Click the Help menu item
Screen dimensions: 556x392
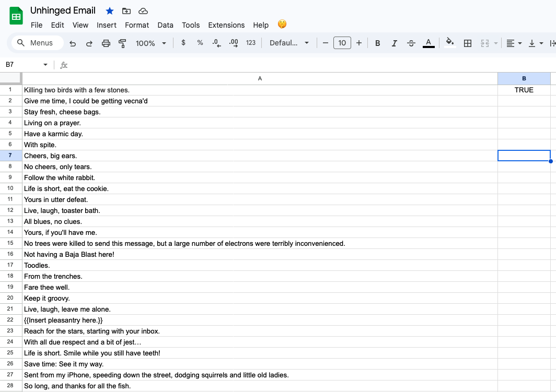point(260,25)
